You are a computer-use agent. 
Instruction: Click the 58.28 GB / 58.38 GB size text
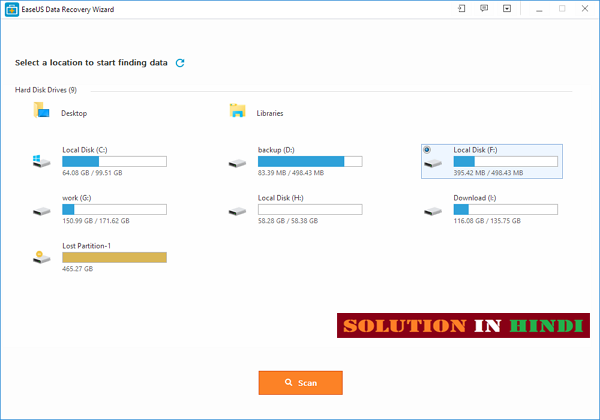[x=288, y=221]
